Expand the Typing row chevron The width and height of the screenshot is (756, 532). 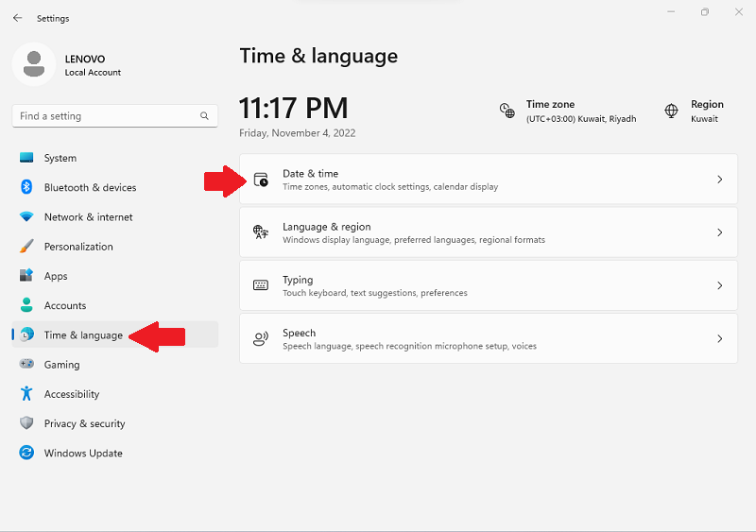(x=719, y=285)
